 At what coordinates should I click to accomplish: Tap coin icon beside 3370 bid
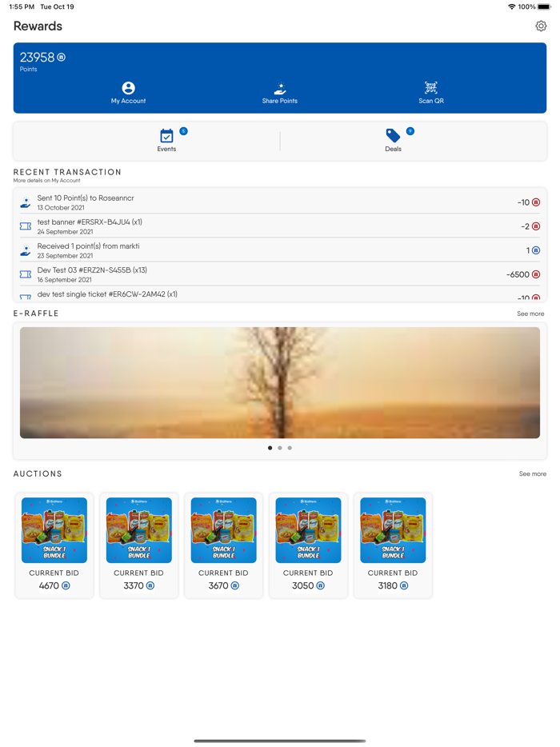pyautogui.click(x=150, y=585)
